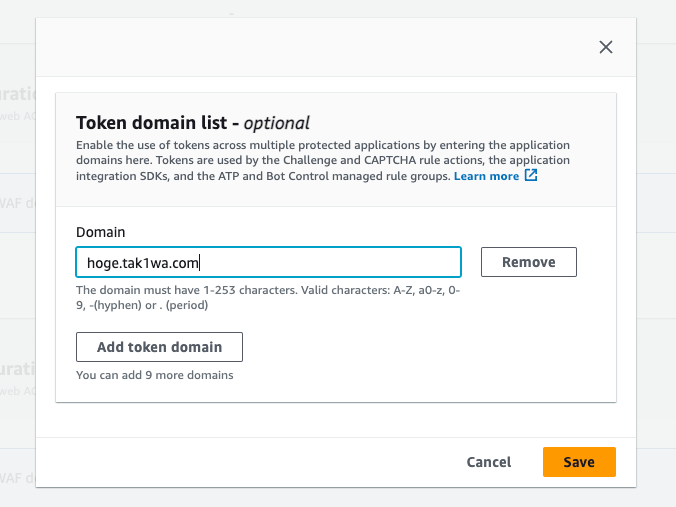676x507 pixels.
Task: Click dimmed page background left of dialog
Action: coord(17,276)
